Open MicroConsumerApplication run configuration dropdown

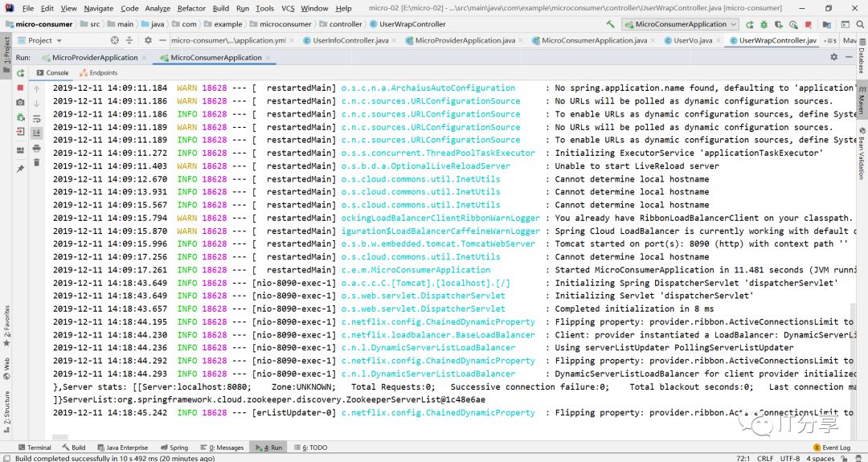[x=681, y=24]
